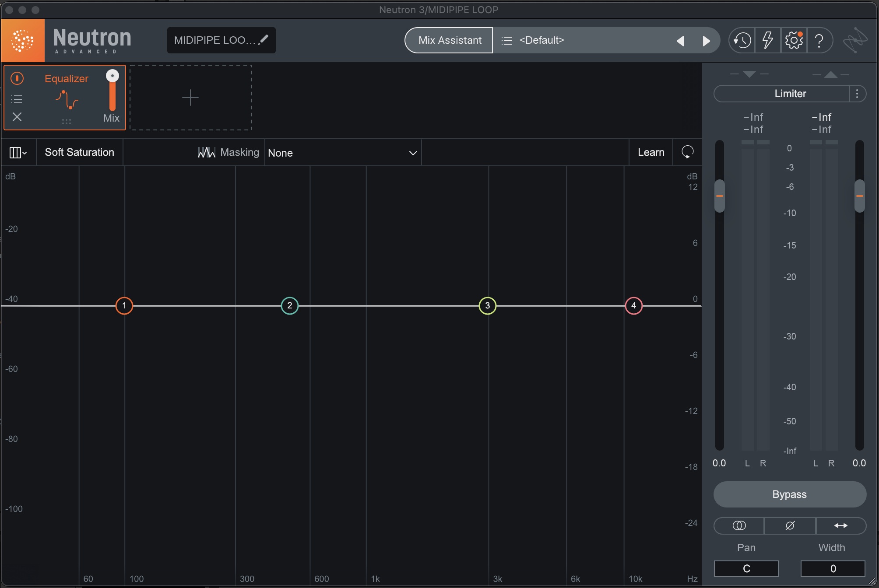Select EQ band node 1
The image size is (879, 588).
124,305
